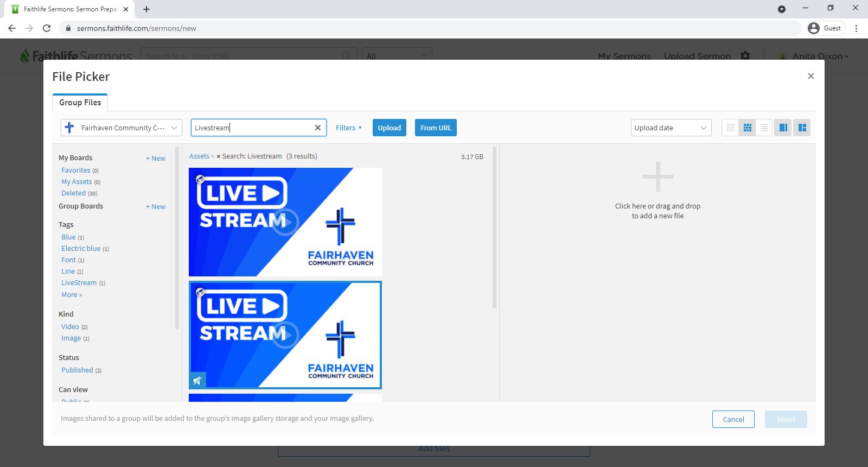Clear the Livestream search text
The width and height of the screenshot is (868, 467).
(x=318, y=128)
